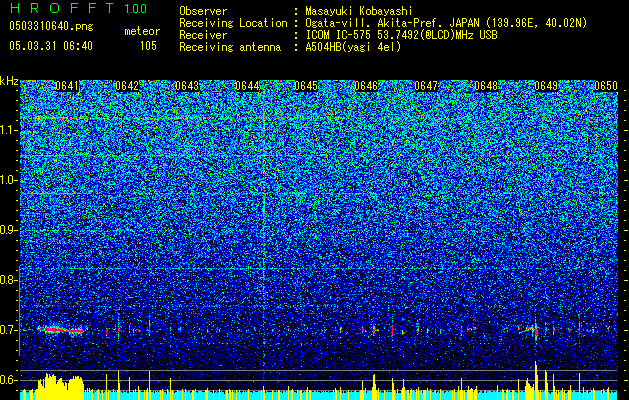The image size is (629, 400).
Task: Click observer name Masayuki Kobayashi
Action: coord(359,11)
